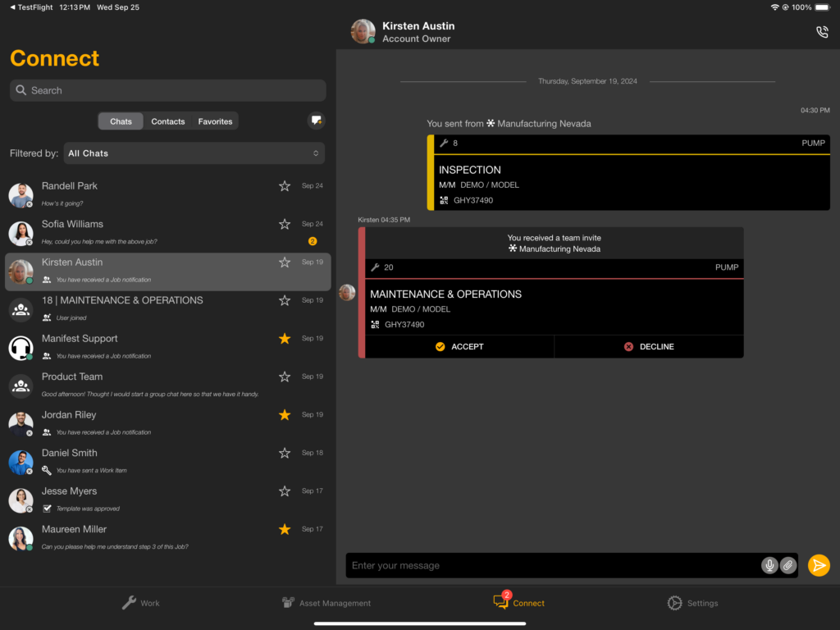The width and height of the screenshot is (840, 630).
Task: Open Manifest Support headset avatar
Action: [21, 348]
